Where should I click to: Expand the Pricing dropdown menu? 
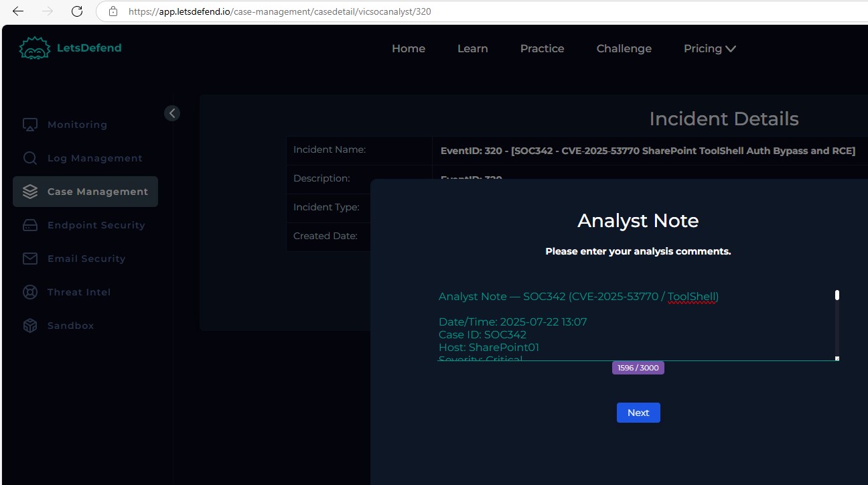(x=710, y=48)
